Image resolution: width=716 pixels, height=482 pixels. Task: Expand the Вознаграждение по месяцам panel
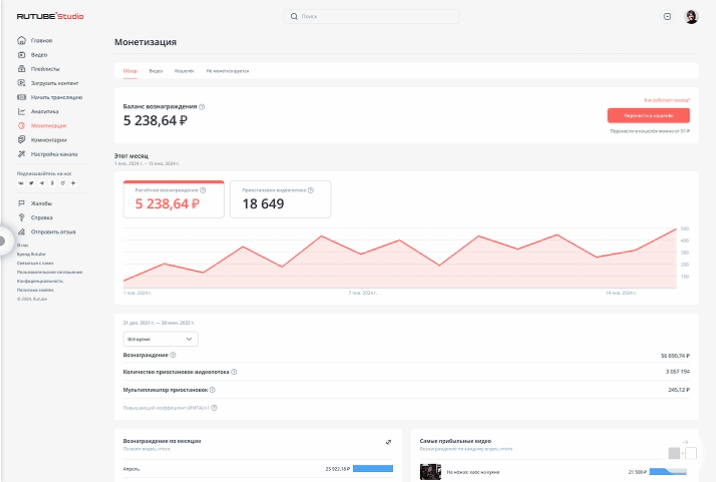388,442
